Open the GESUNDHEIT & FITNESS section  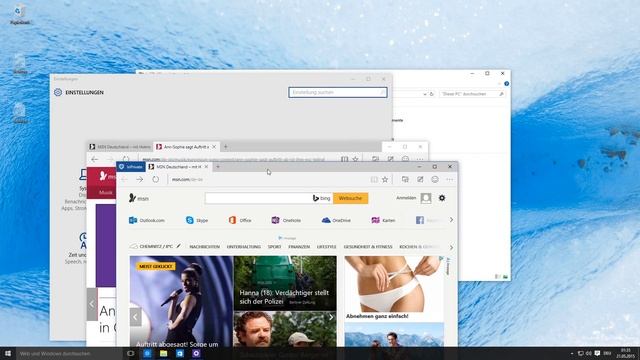tap(368, 247)
